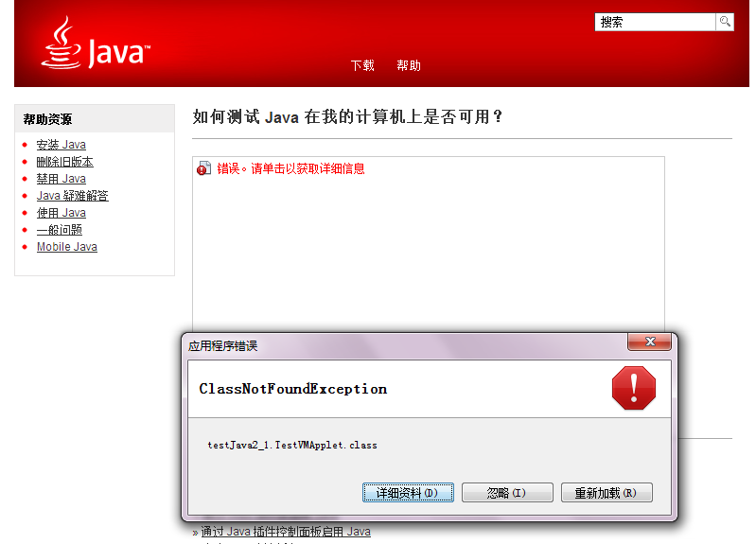Click the ClassNotFoundException heading text
Image resolution: width=756 pixels, height=544 pixels.
pos(293,389)
